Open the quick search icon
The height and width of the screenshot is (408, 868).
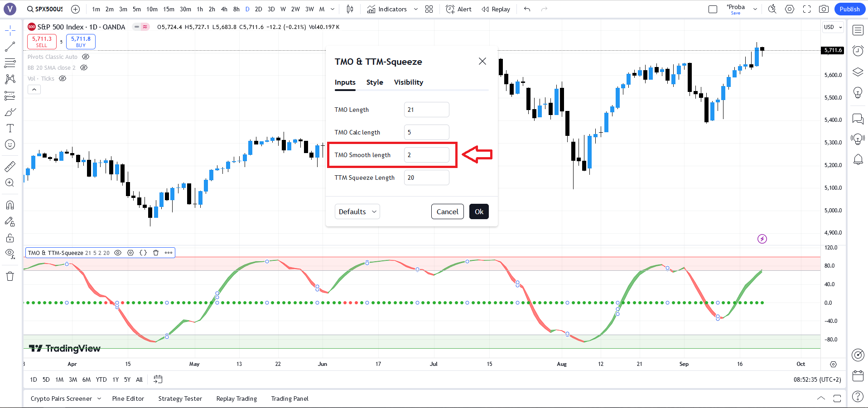772,9
